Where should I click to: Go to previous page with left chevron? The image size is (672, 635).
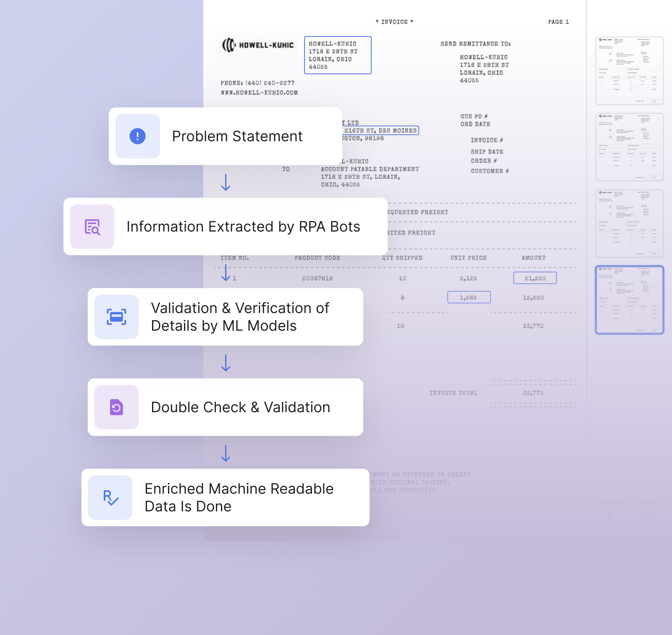[610, 517]
